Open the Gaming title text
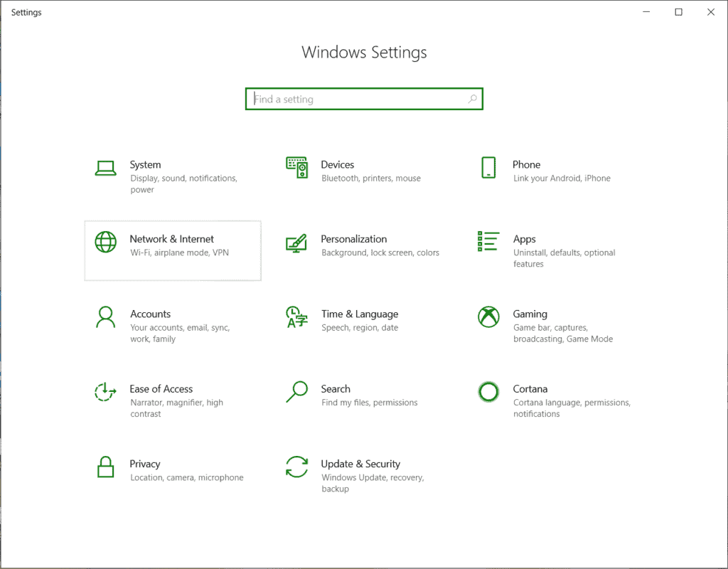The height and width of the screenshot is (569, 728). pyautogui.click(x=530, y=314)
